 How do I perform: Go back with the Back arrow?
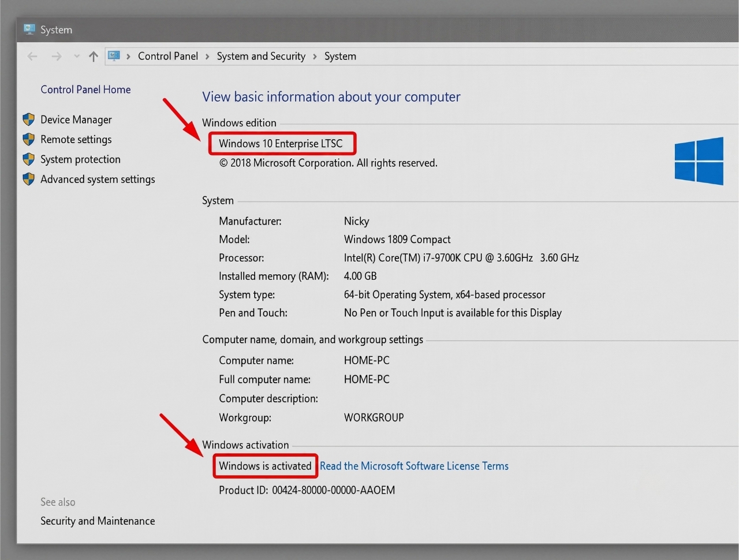pos(32,56)
